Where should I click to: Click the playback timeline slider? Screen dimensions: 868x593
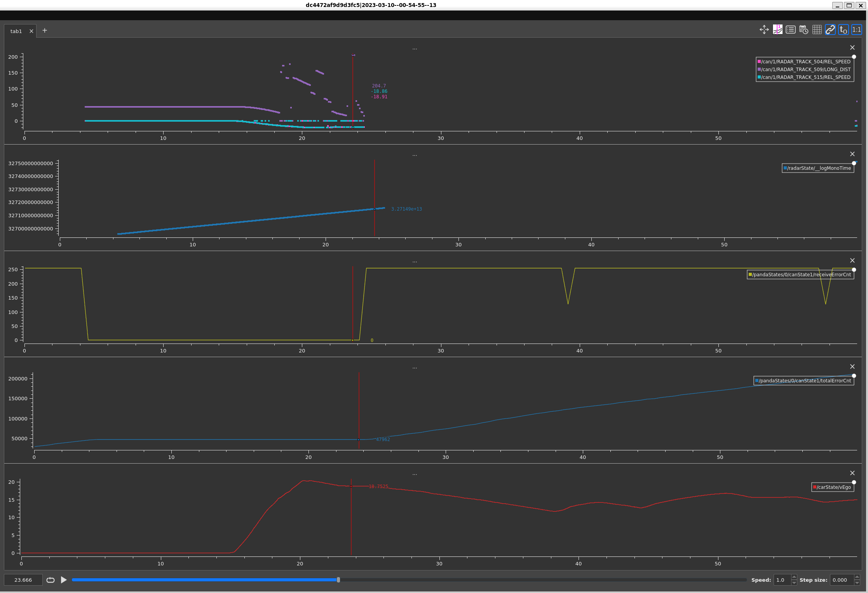[338, 580]
